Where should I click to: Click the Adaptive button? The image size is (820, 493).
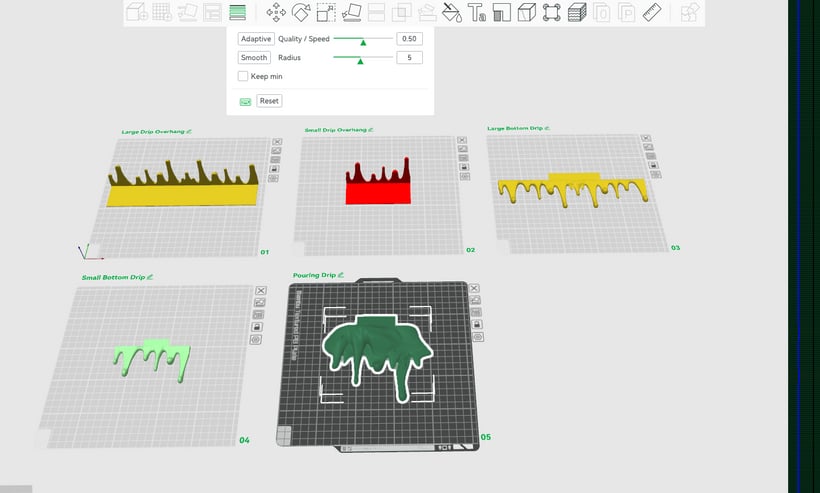pos(256,39)
